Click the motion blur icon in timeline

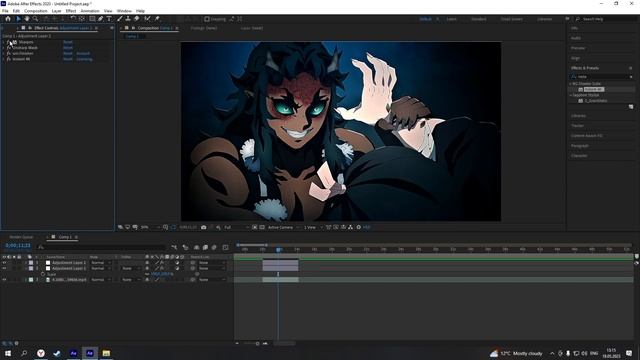tap(214, 247)
